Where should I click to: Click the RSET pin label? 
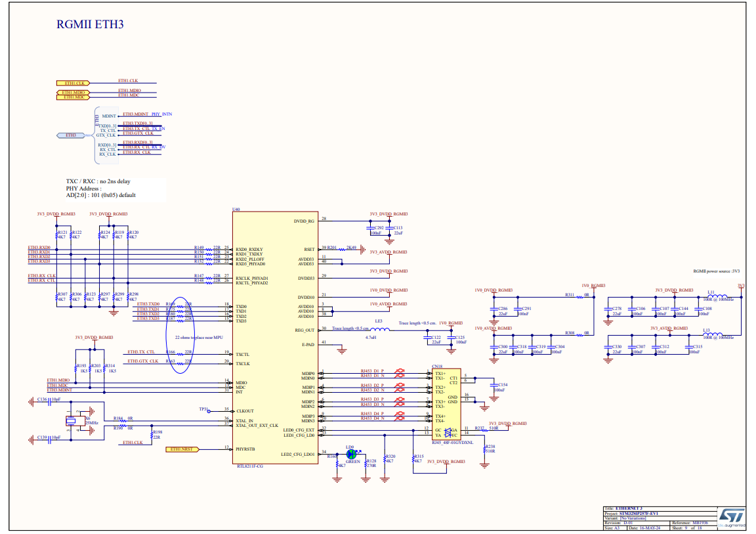309,250
